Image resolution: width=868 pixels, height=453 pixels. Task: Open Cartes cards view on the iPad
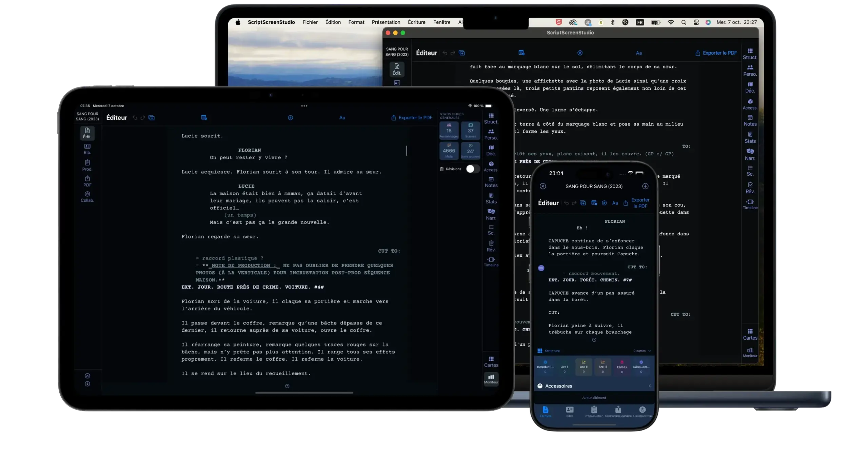pos(491,362)
